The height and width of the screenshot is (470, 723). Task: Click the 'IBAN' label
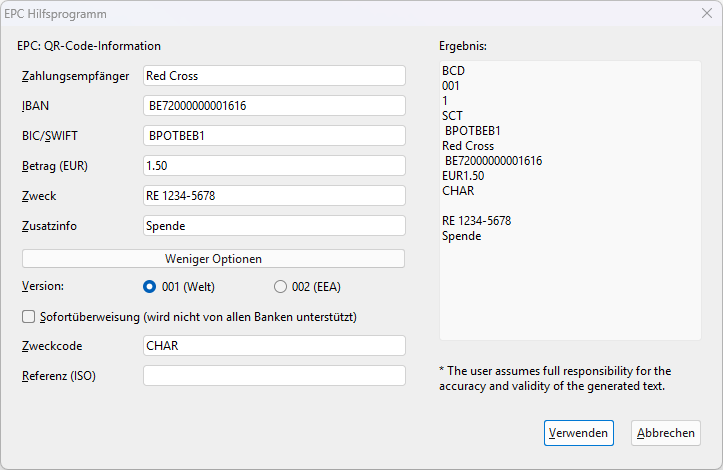[x=36, y=106]
